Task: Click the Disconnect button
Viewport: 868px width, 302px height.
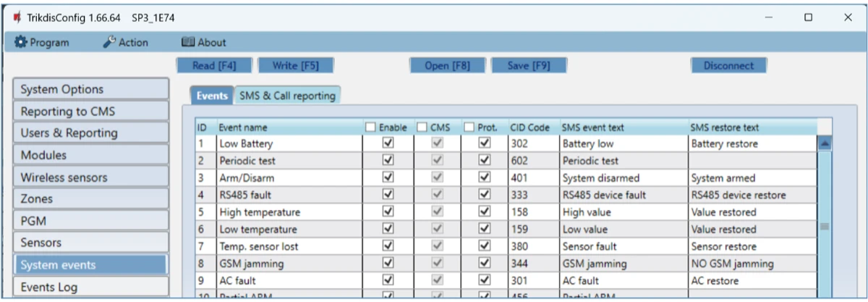Action: point(728,66)
